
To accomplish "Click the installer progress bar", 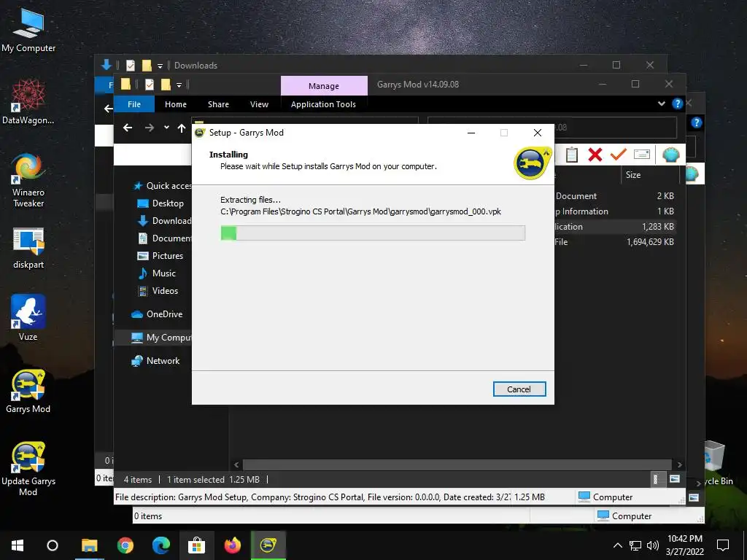I will [x=373, y=233].
